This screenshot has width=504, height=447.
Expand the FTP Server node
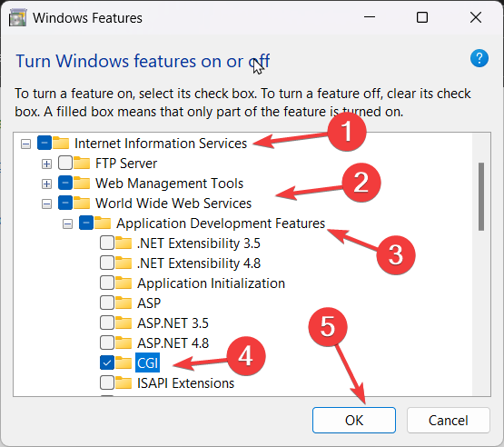point(46,164)
